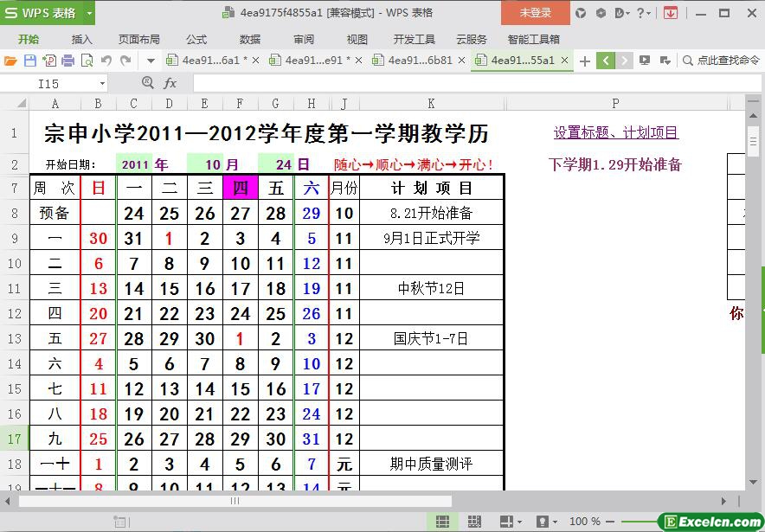The width and height of the screenshot is (765, 532).
Task: Open the 插入 ribbon tab
Action: 81,39
